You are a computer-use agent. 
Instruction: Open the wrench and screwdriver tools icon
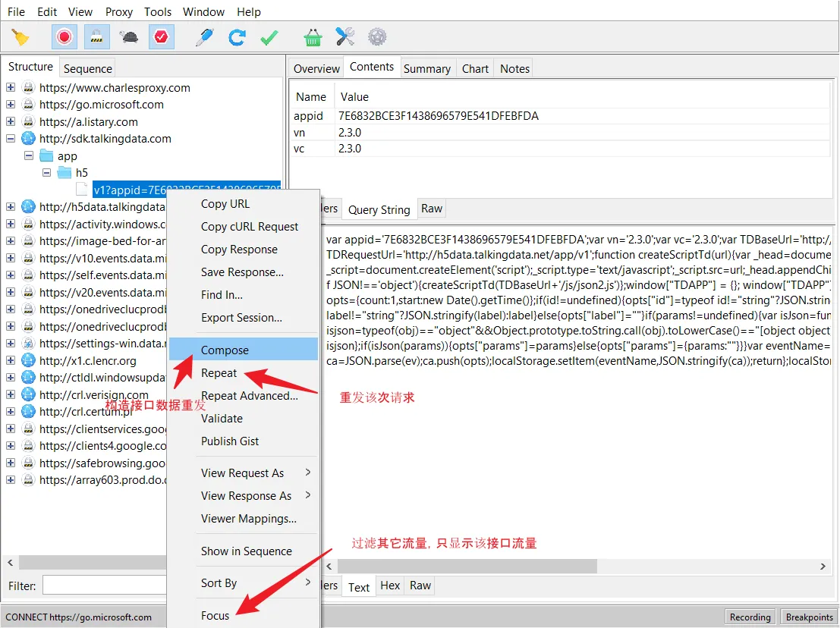coord(345,36)
